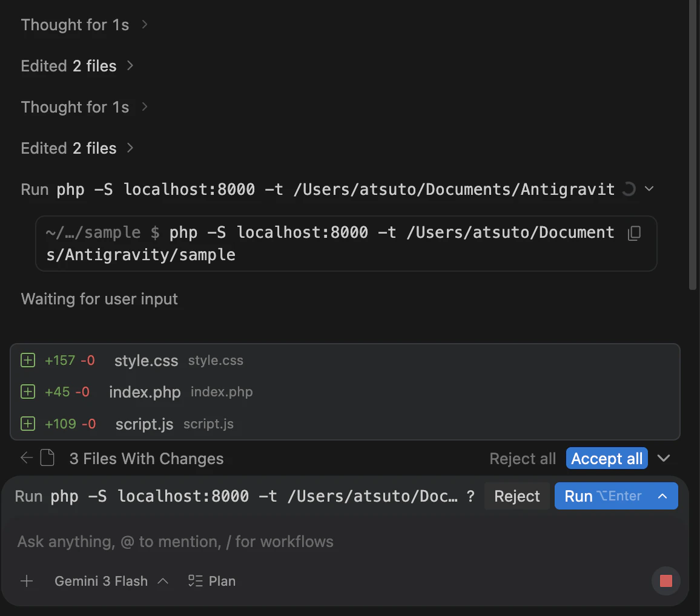Screen dimensions: 700x616
Task: Click the back arrow near Files With Changes
Action: click(x=27, y=457)
